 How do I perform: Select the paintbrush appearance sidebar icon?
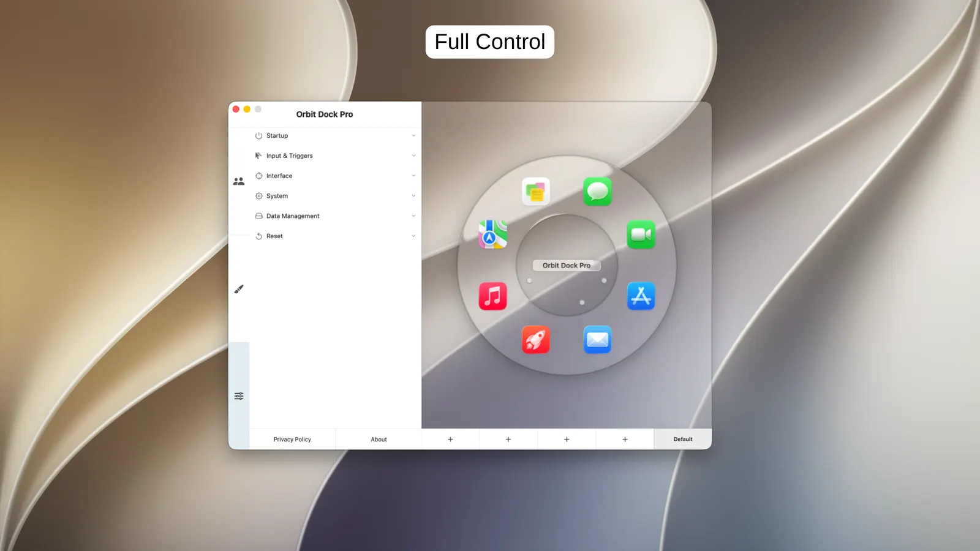coord(239,289)
